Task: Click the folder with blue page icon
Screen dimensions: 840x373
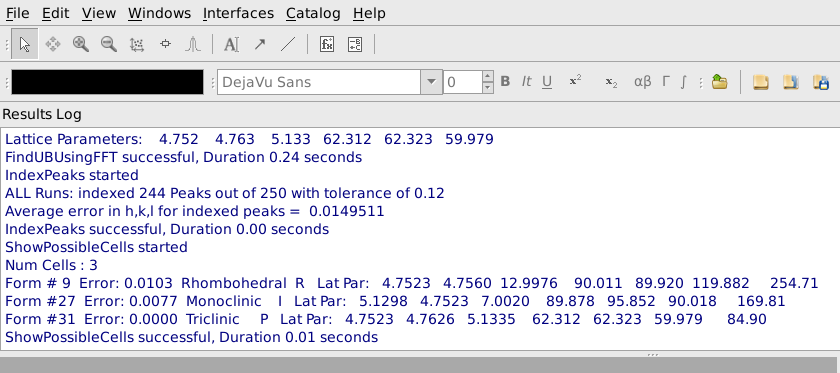Action: 791,82
